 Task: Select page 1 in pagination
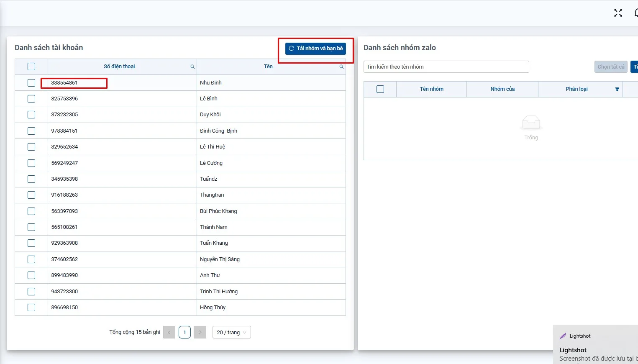[184, 332]
